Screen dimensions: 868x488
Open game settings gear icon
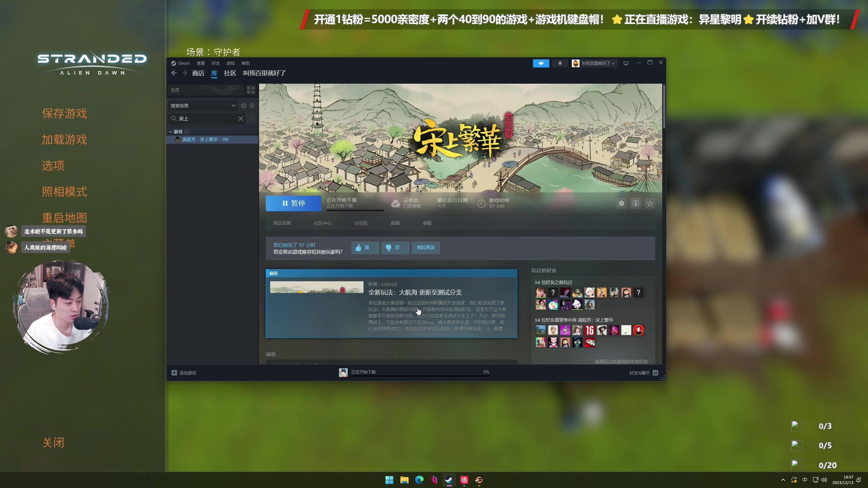click(621, 203)
